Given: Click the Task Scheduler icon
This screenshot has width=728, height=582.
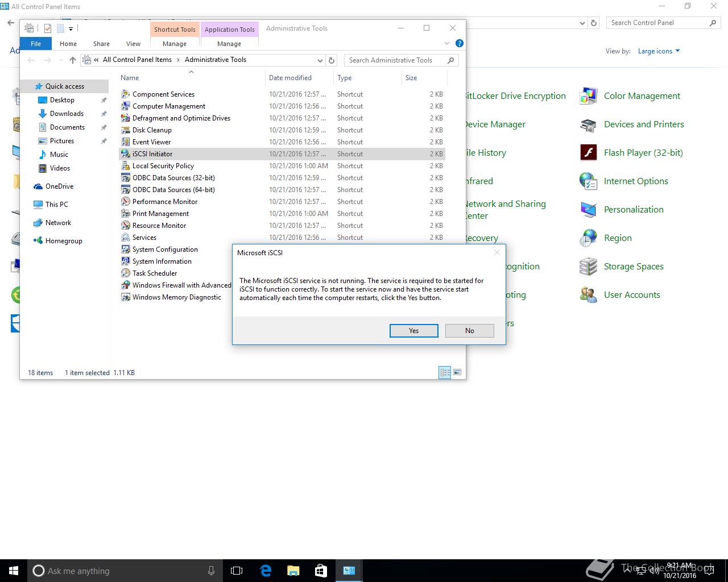Looking at the screenshot, I should tap(126, 273).
